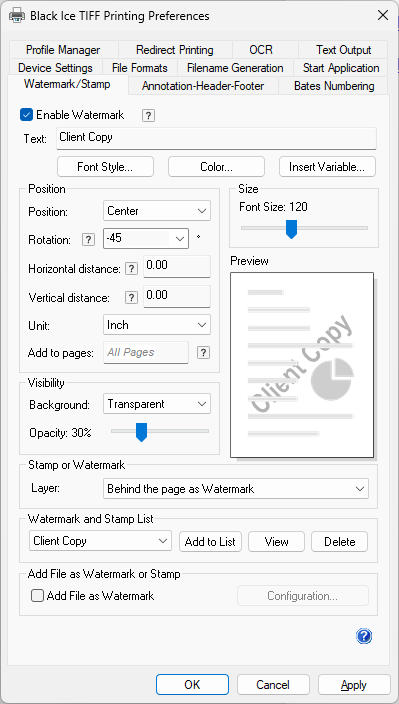Switch to Profile Manager tab
Viewport: 399px width, 704px height.
coord(63,50)
